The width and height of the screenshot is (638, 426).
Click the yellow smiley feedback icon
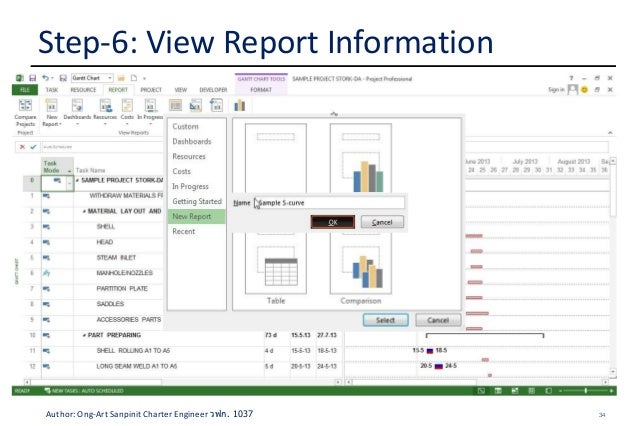click(x=585, y=90)
